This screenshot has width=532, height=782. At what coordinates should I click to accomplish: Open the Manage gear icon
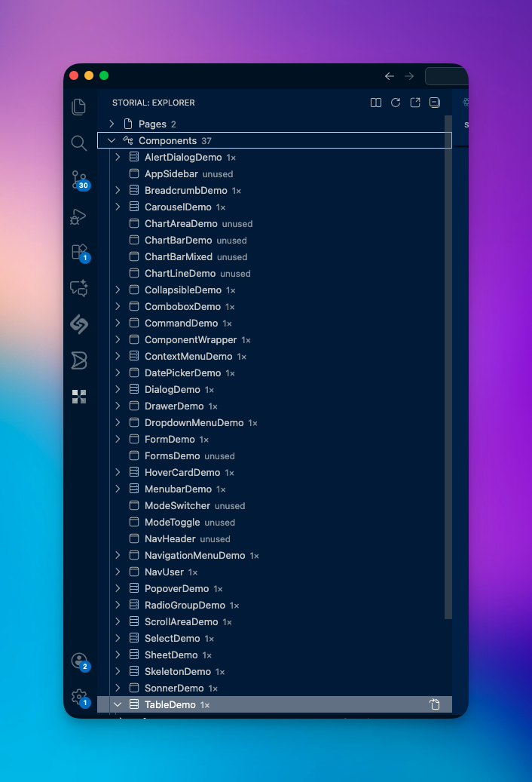click(80, 698)
